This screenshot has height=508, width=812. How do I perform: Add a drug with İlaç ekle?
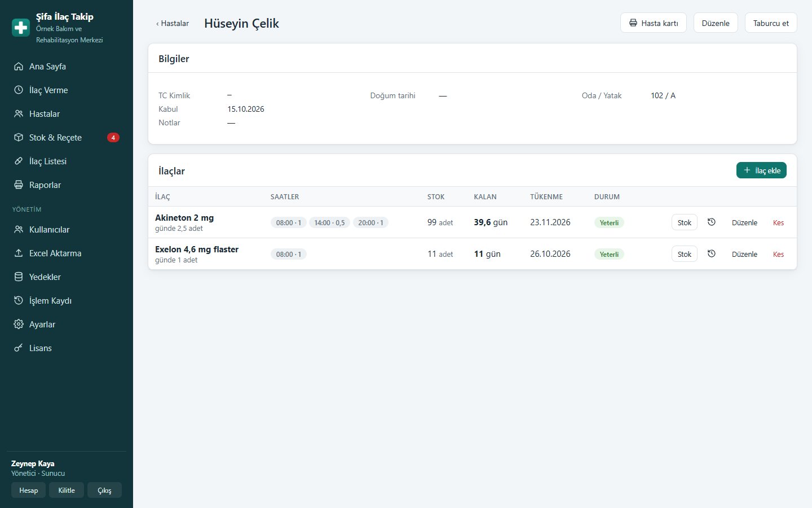pyautogui.click(x=761, y=170)
